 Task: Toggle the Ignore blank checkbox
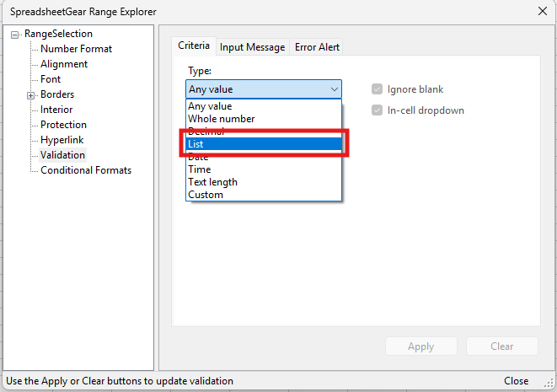tap(377, 89)
